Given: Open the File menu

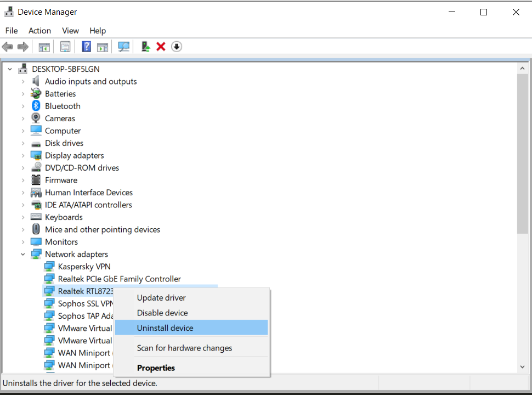Looking at the screenshot, I should coord(12,31).
